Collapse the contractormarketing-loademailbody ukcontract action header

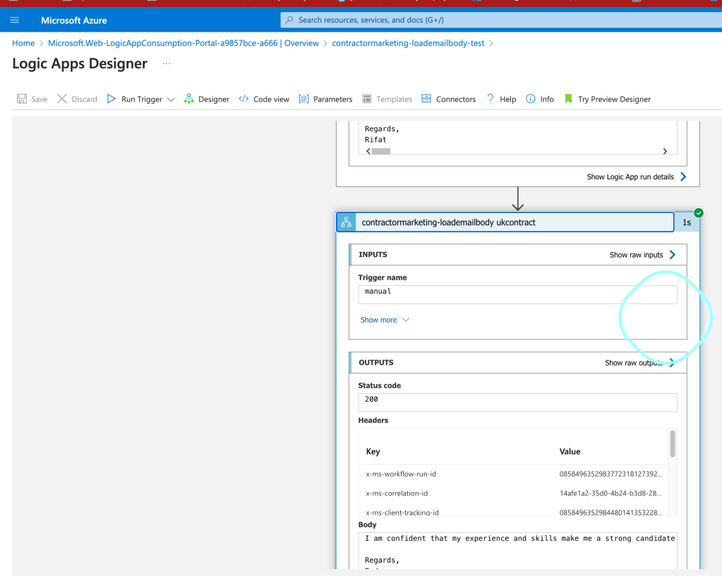[x=505, y=222]
